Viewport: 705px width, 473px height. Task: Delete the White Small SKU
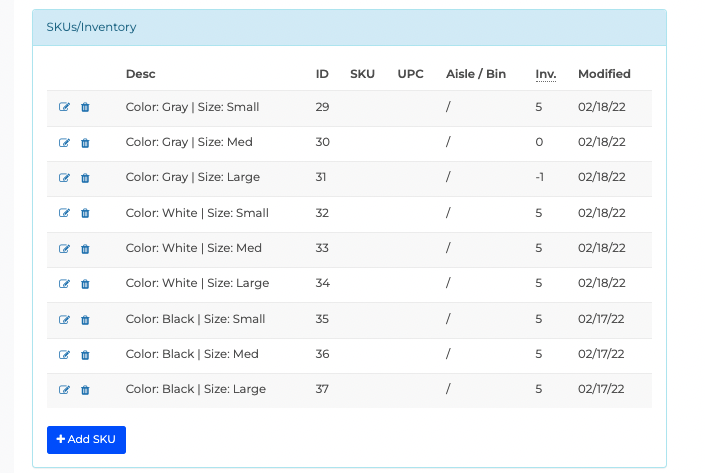point(85,213)
